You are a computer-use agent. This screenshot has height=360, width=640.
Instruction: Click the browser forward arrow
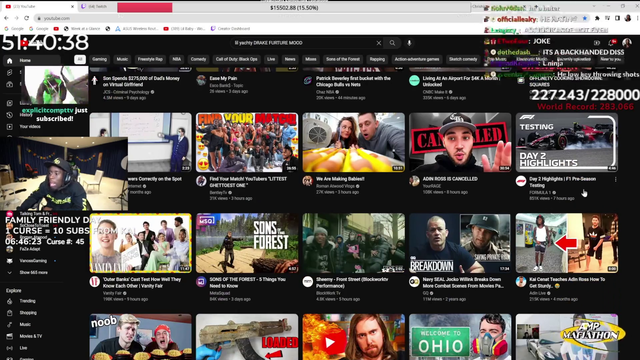click(16, 18)
